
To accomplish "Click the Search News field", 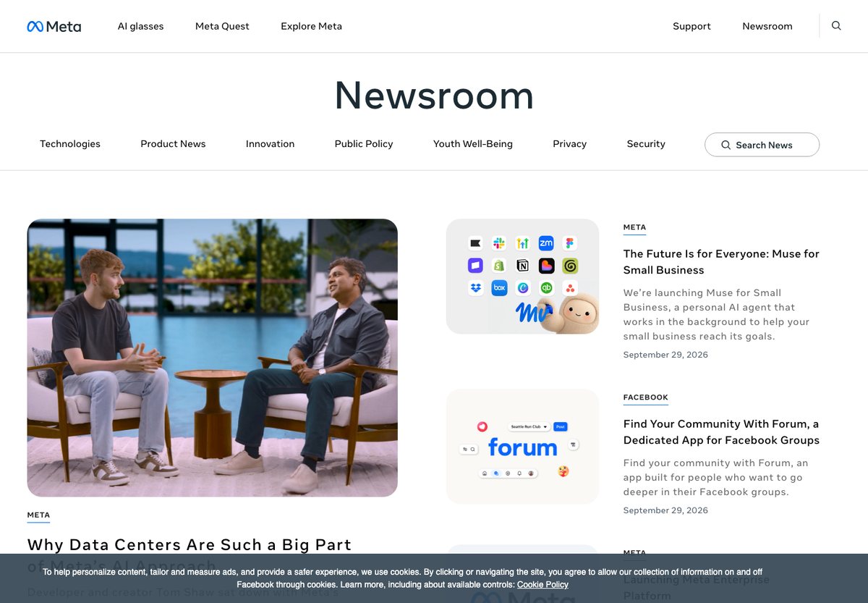I will pos(762,145).
